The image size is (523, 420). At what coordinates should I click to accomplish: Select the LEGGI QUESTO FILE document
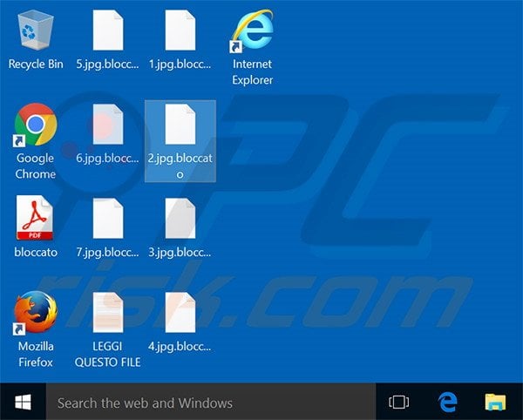108,312
